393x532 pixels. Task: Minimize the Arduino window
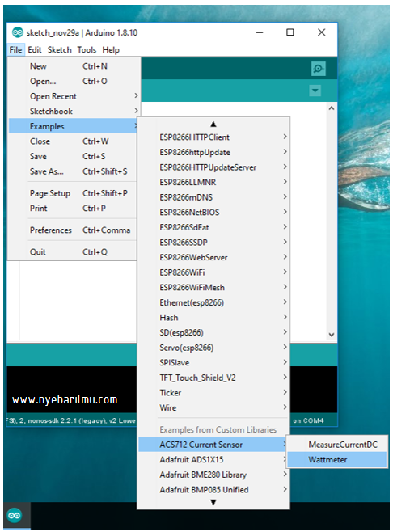[x=260, y=32]
